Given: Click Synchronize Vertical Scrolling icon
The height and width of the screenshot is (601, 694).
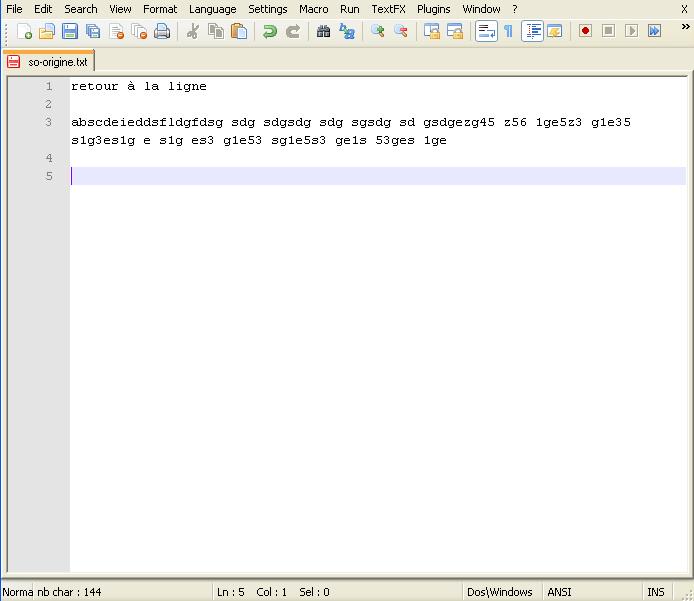Looking at the screenshot, I should coord(432,31).
